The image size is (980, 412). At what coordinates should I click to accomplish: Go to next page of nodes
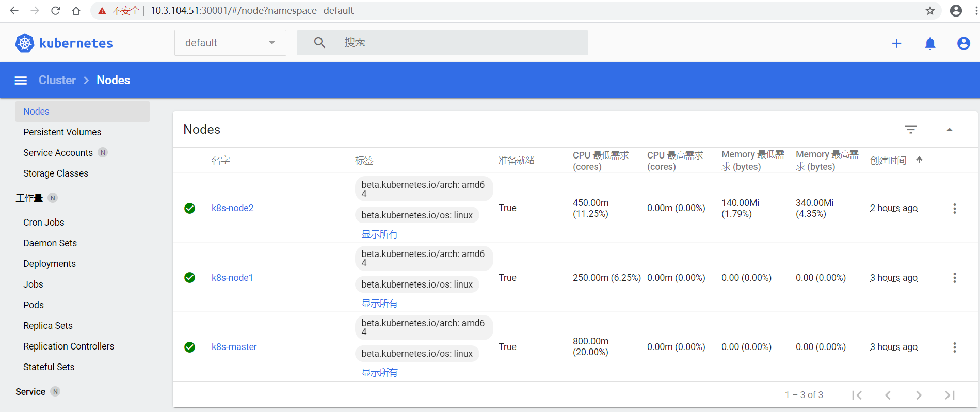tap(919, 395)
